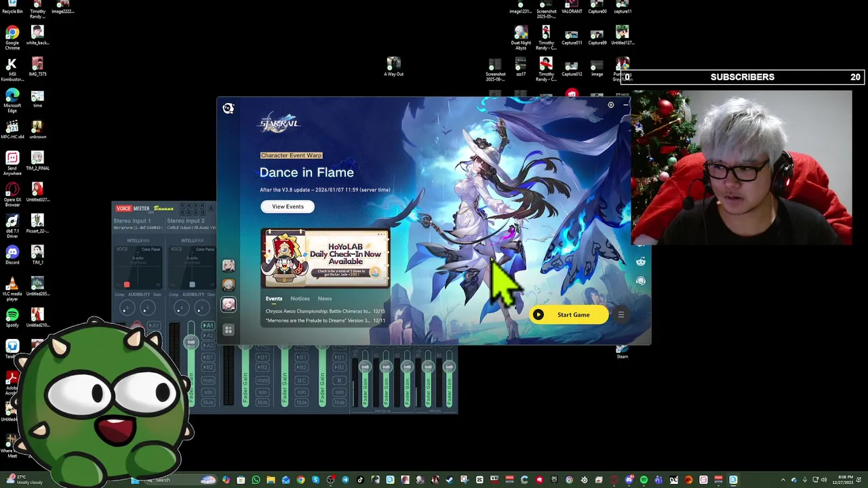
Task: Open the Recycle Bin desktop icon
Action: coord(12,7)
